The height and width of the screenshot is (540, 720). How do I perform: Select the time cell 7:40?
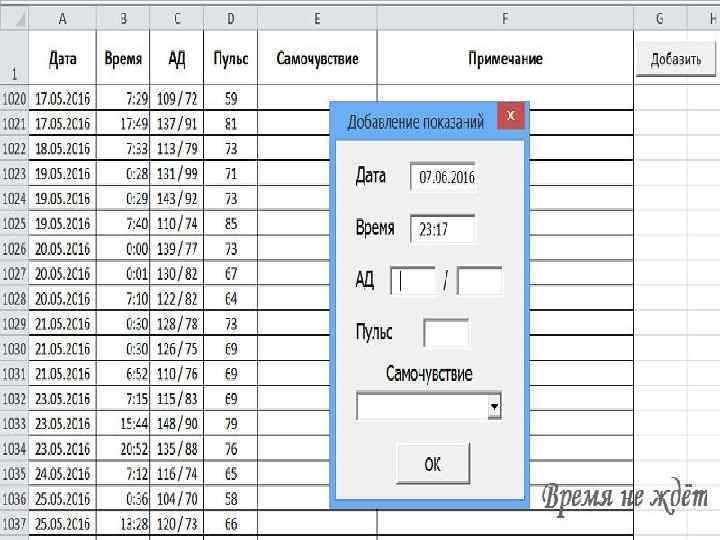123,224
